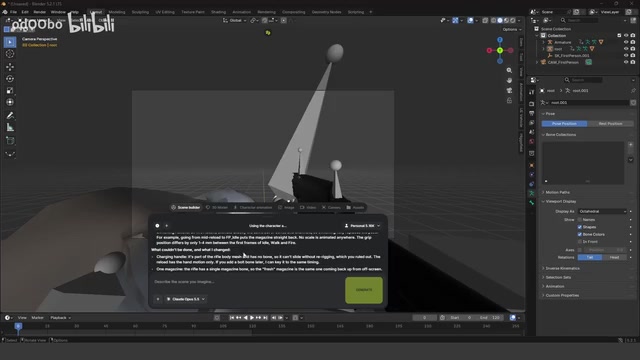Click plus button beside Bone Collections list
640x360 pixels.
(631, 145)
